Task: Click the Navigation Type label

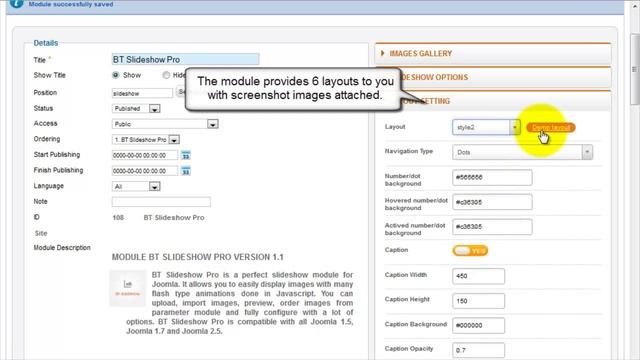Action: (x=409, y=151)
